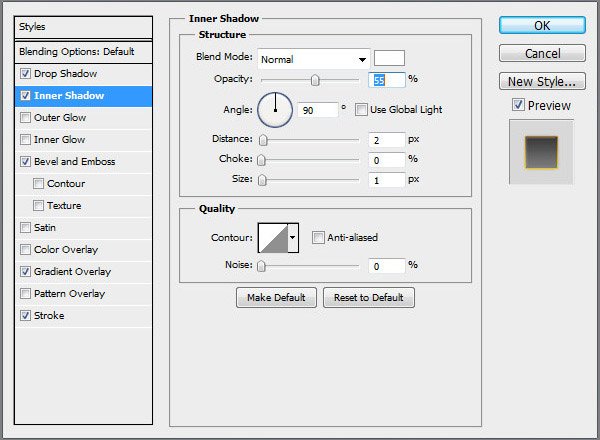Select Gradient Overlay in styles list

coord(72,272)
